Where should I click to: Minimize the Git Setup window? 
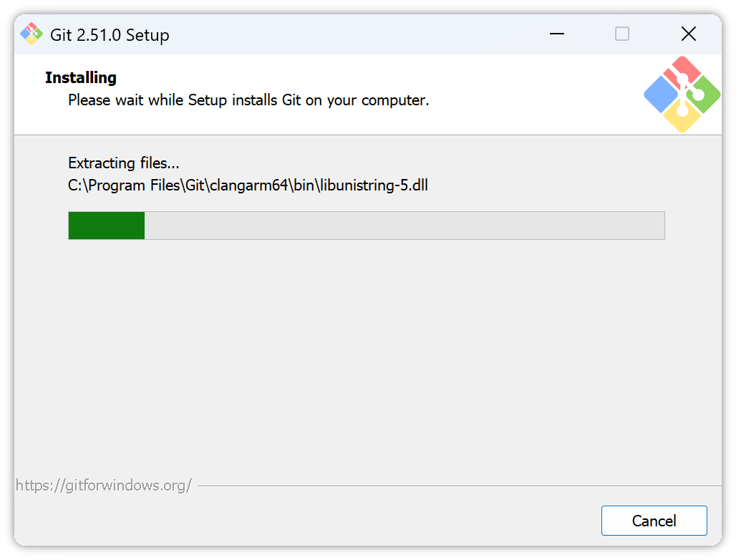pyautogui.click(x=558, y=34)
